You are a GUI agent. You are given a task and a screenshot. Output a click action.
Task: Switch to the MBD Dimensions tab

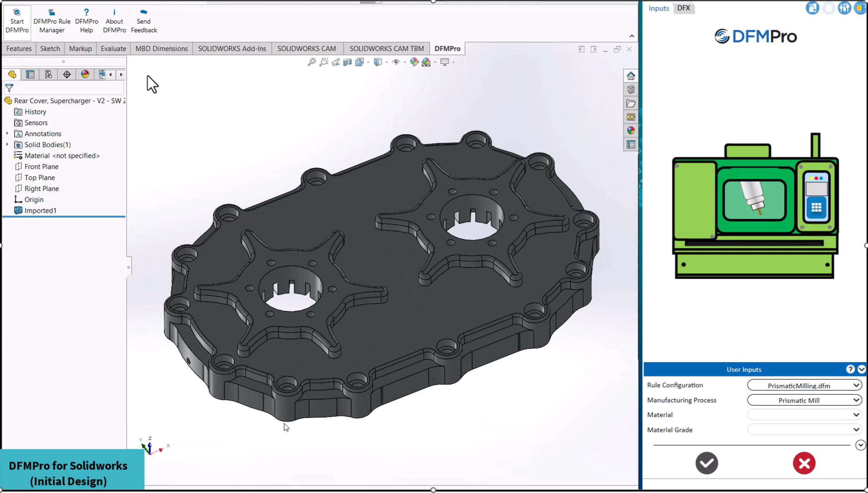click(x=161, y=48)
